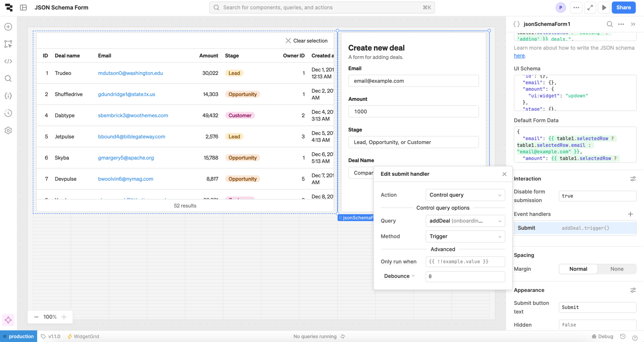The height and width of the screenshot is (342, 644).
Task: Open the App settings gear icon
Action: coord(8,130)
